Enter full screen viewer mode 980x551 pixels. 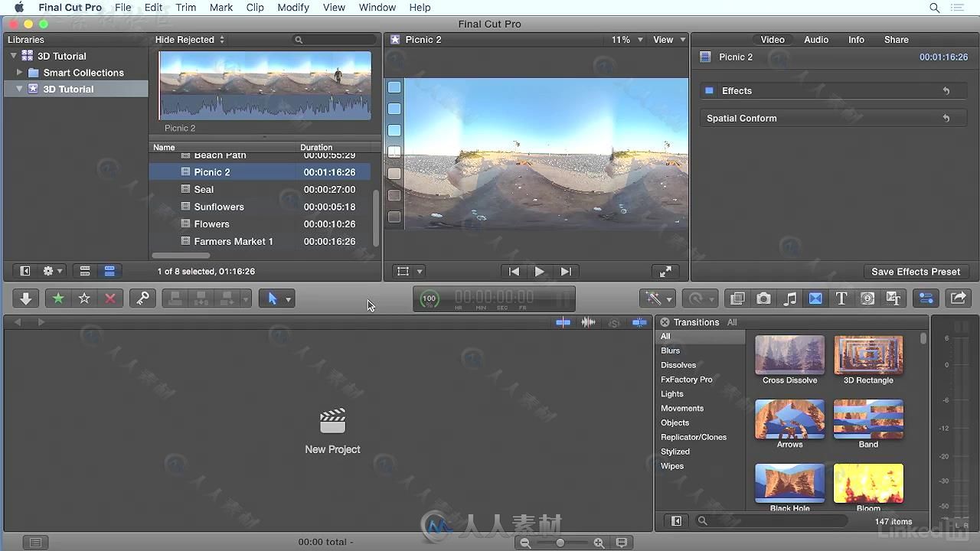665,271
